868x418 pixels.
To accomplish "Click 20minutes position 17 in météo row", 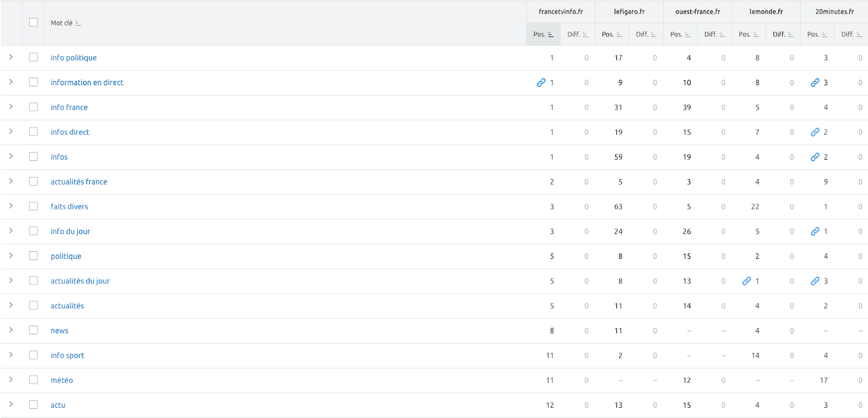I will [x=824, y=381].
